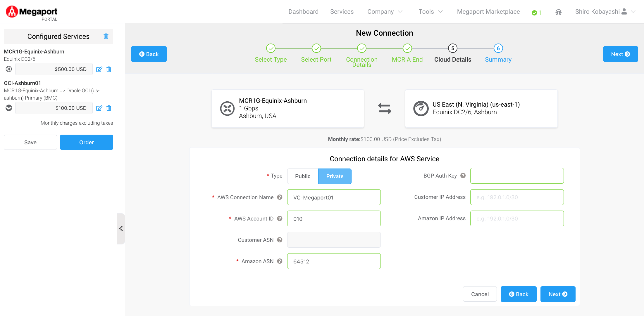Viewport: 644px width, 316px height.
Task: Show help for Amazon ASN
Action: [280, 261]
